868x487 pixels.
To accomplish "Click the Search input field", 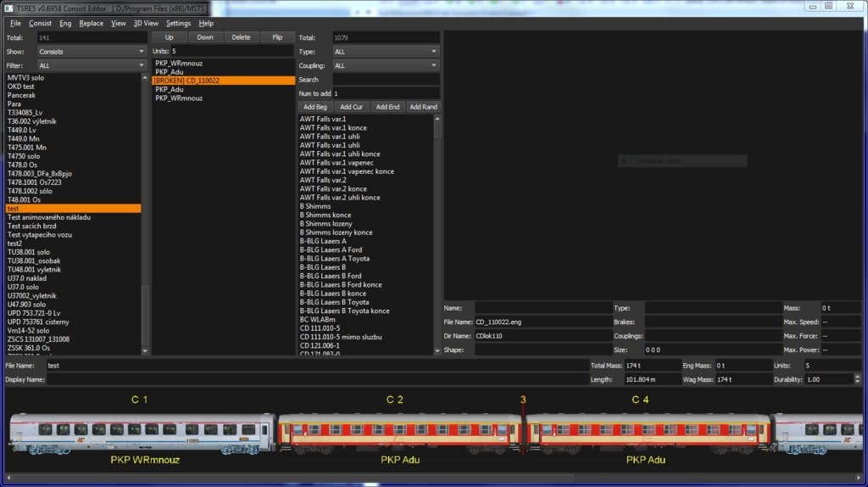I will coord(386,79).
